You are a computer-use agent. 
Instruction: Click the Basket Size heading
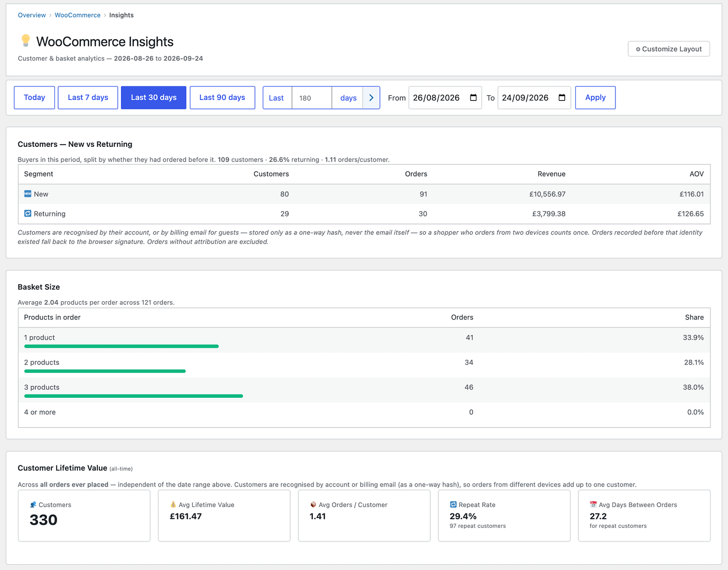coord(39,287)
